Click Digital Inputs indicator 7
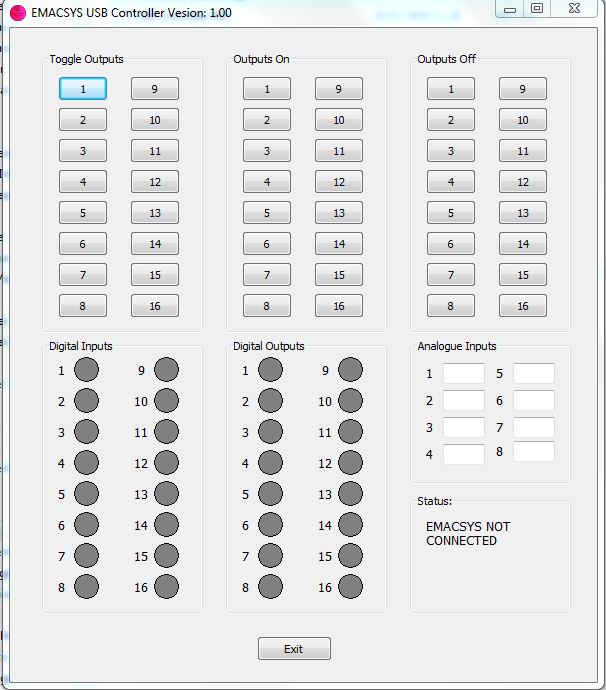Screen dimensions: 606x690 [x=87, y=556]
